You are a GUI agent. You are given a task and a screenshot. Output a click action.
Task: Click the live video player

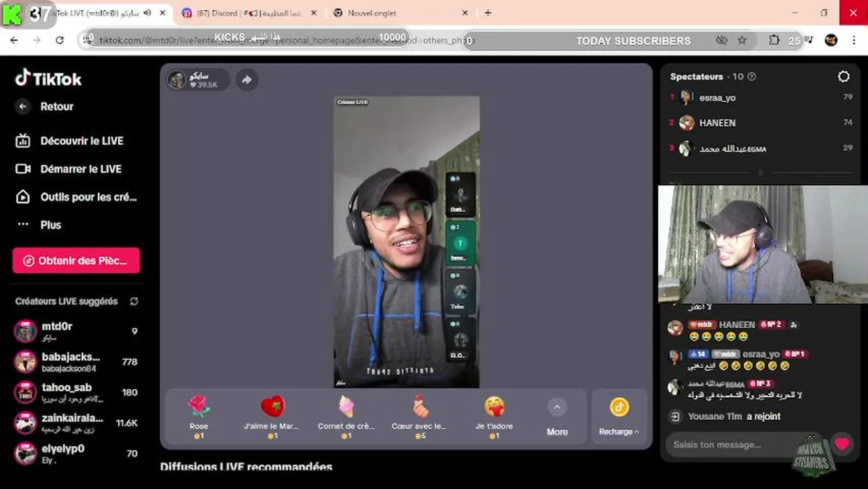coord(406,242)
